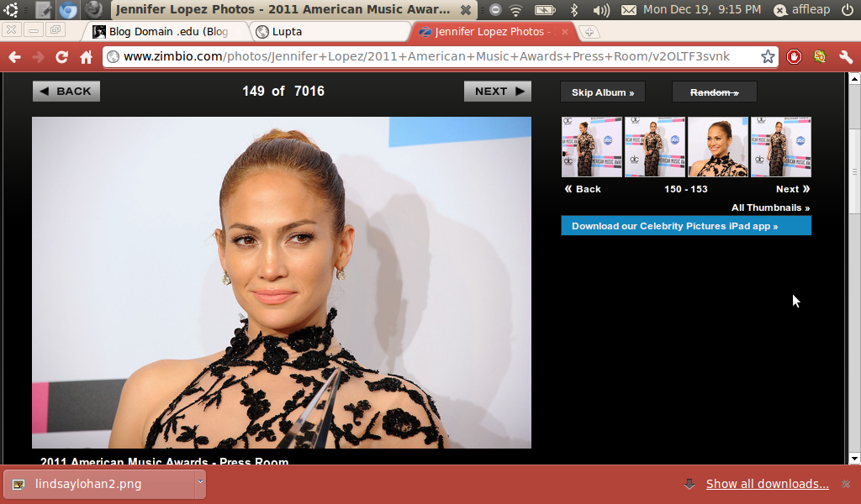
Task: Click the Random button
Action: click(x=715, y=92)
